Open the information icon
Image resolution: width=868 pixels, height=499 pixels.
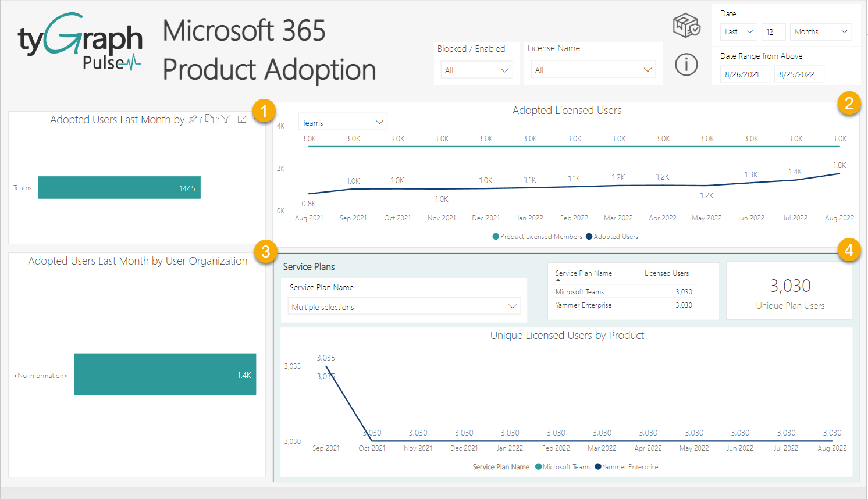click(x=686, y=65)
